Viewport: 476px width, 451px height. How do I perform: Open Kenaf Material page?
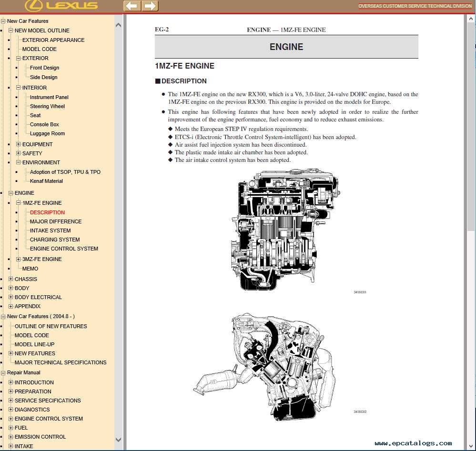46,181
